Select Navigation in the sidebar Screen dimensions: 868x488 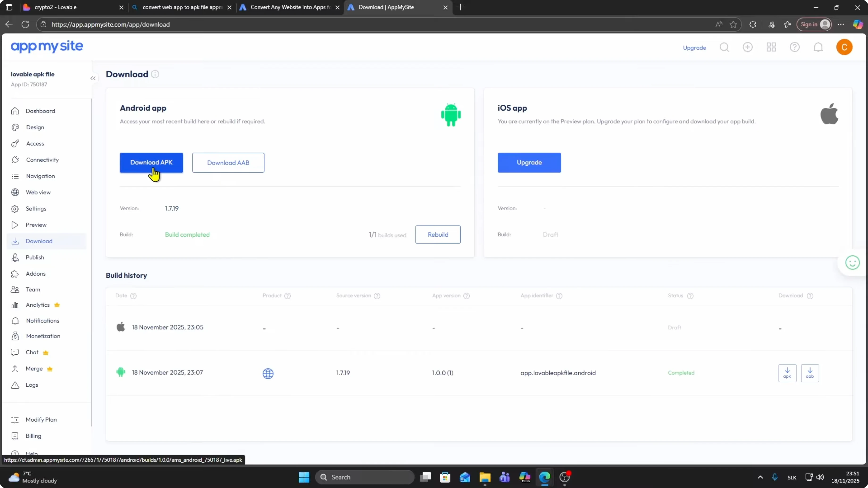pos(46,176)
